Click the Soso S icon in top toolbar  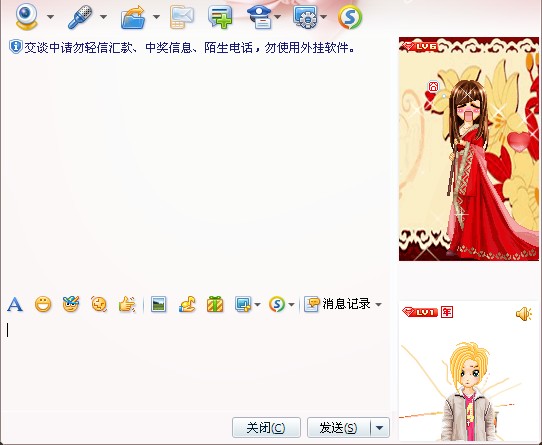tap(350, 17)
